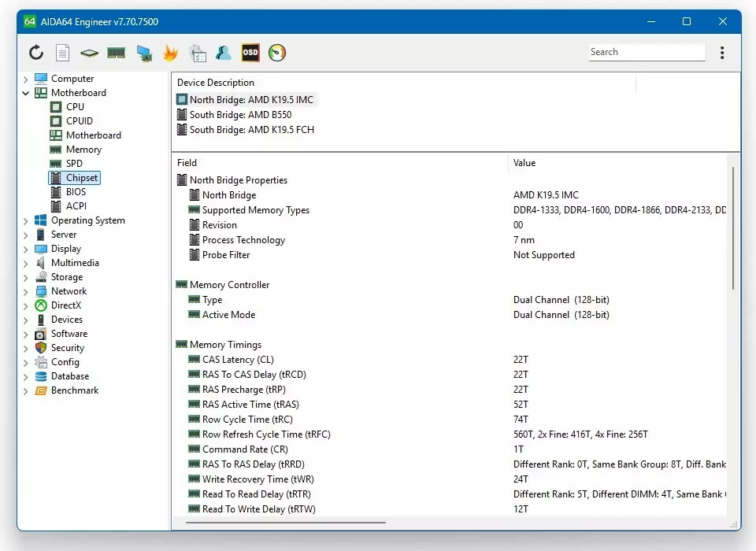Select the Probe Filter row
Viewport: 756px width, 551px height.
pos(450,255)
